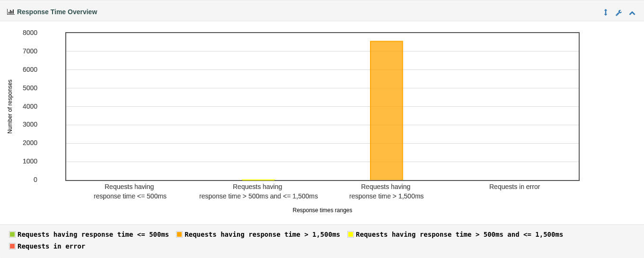Image resolution: width=644 pixels, height=258 pixels.
Task: Toggle the yellow 500ms to 1,500ms legend swatch
Action: tap(351, 234)
